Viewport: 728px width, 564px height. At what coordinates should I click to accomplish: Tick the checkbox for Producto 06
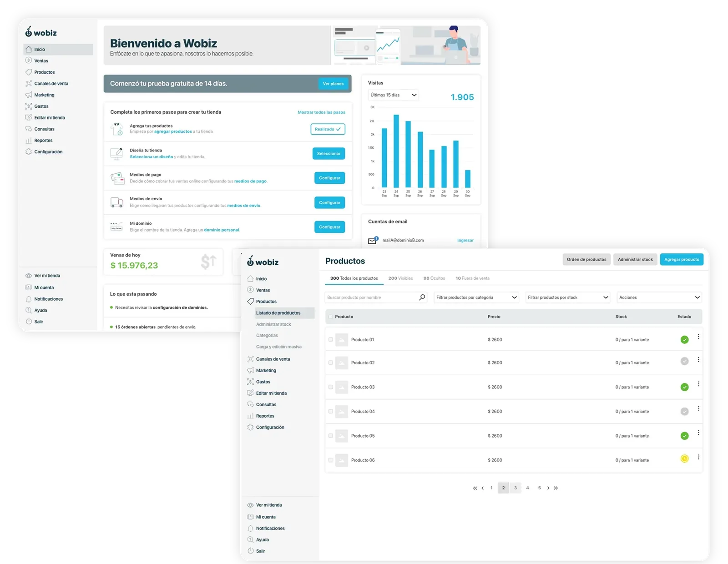(331, 460)
